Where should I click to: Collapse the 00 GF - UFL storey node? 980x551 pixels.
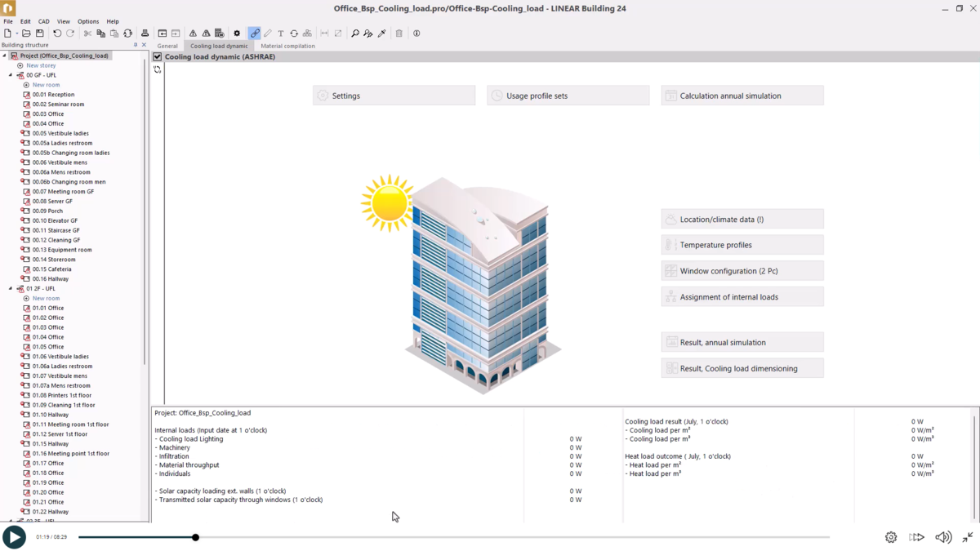tap(11, 74)
